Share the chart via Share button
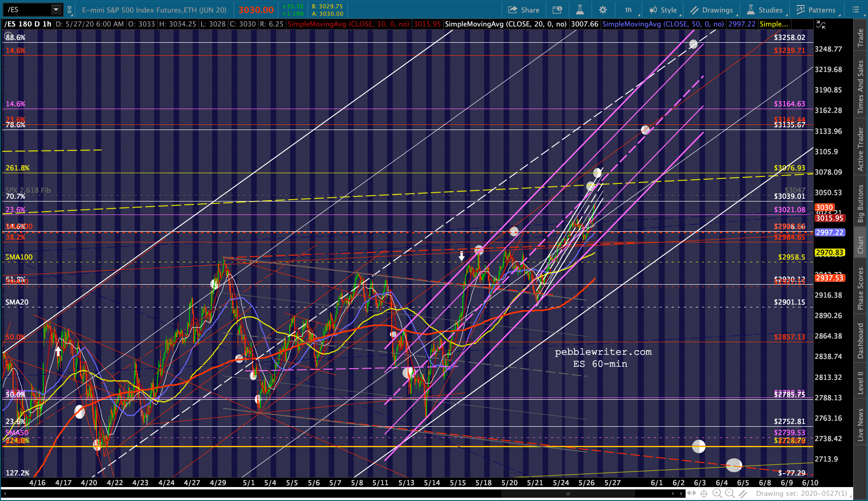Screen dimensions: 868x501 coord(524,10)
